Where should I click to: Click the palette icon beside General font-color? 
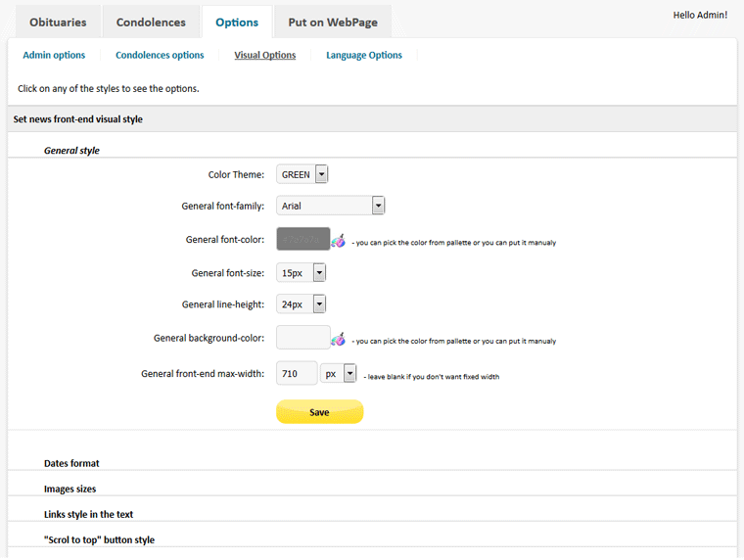pos(339,240)
